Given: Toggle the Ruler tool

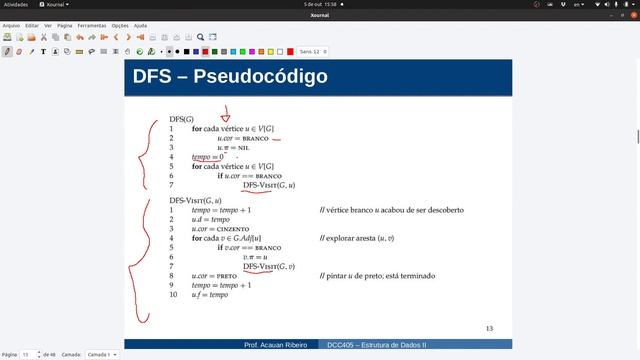Looking at the screenshot, I should coord(80,52).
